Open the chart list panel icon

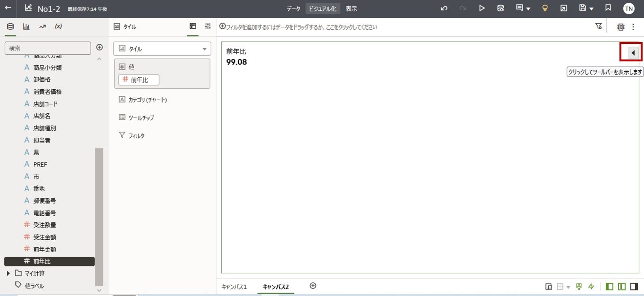26,26
